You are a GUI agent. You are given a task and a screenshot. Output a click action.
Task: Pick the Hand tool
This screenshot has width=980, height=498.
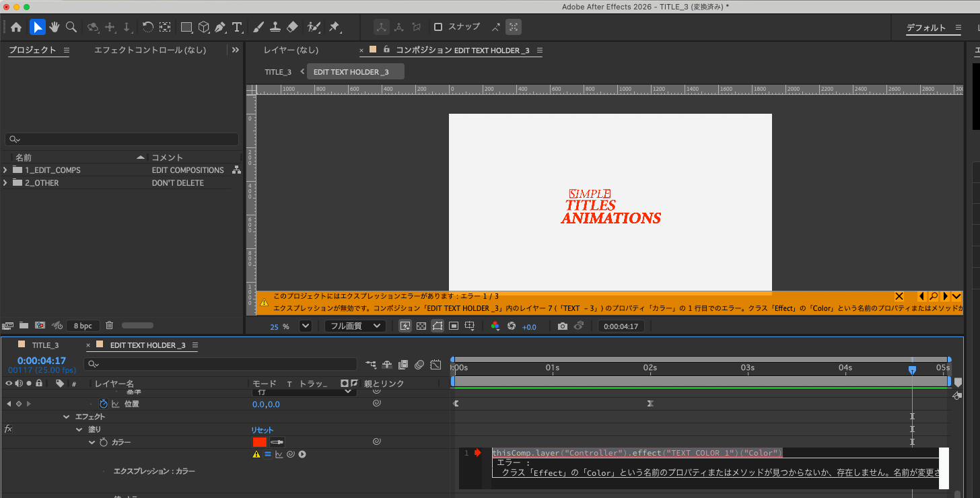tap(55, 28)
